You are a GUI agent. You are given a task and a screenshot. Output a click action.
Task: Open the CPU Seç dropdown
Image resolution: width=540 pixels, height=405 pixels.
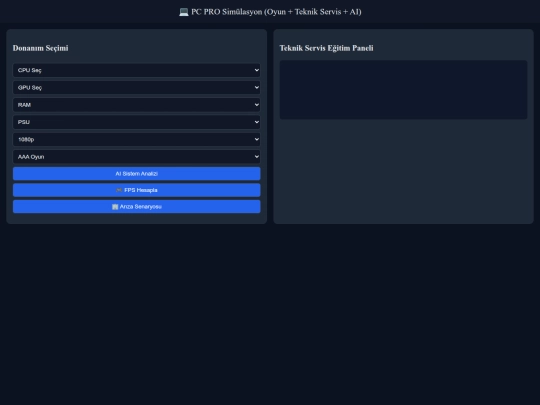pyautogui.click(x=136, y=70)
